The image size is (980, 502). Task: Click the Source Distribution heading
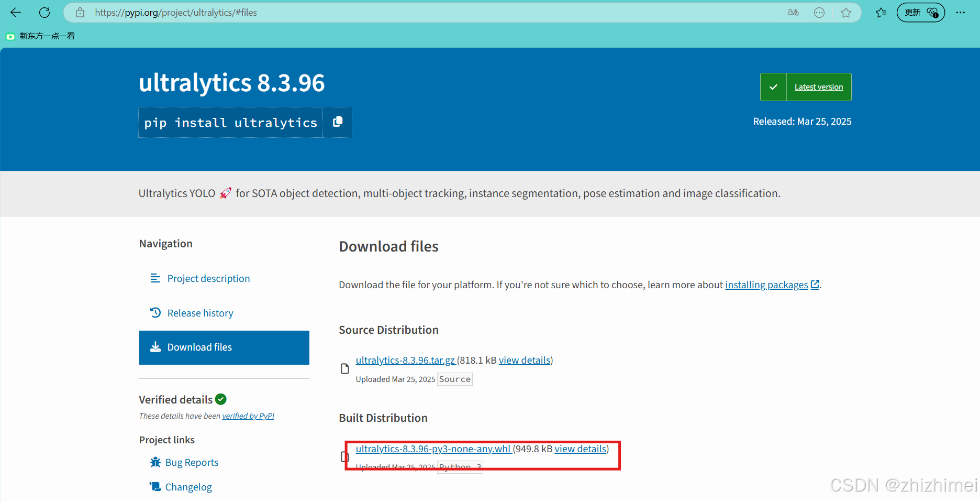pyautogui.click(x=388, y=330)
